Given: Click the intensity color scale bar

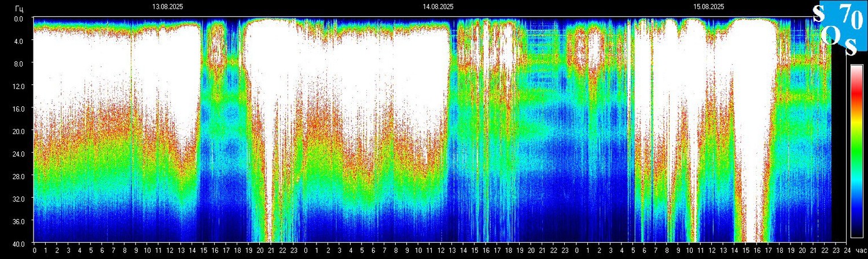Looking at the screenshot, I should (856, 151).
